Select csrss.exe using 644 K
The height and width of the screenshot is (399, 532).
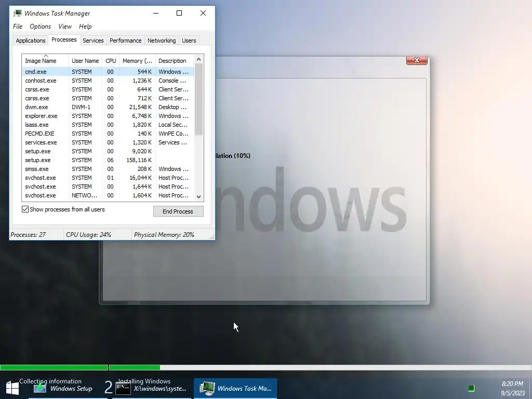[x=108, y=89]
